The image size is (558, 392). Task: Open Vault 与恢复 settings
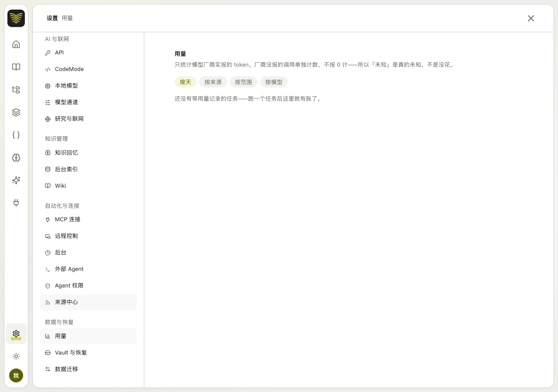point(88,353)
